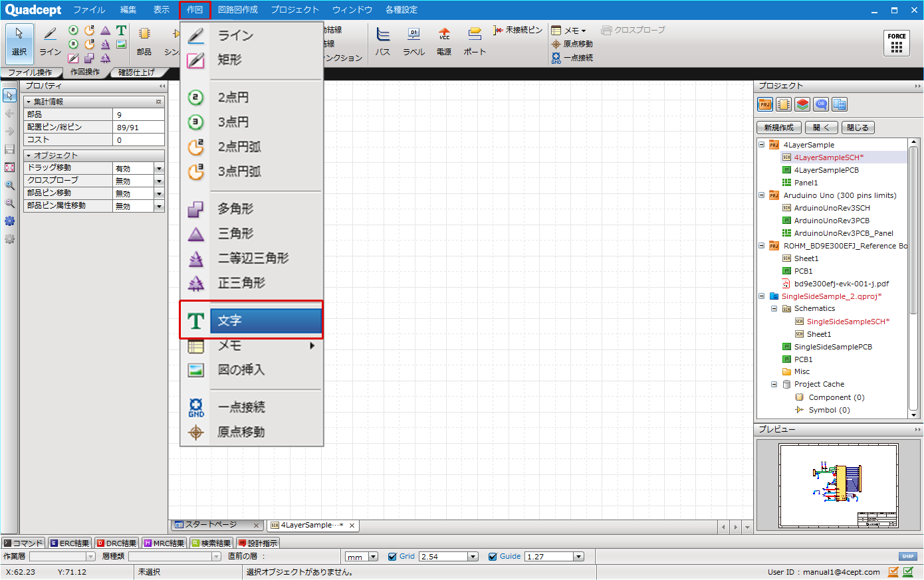
Task: Expand the メモ submenu arrow
Action: pyautogui.click(x=312, y=345)
